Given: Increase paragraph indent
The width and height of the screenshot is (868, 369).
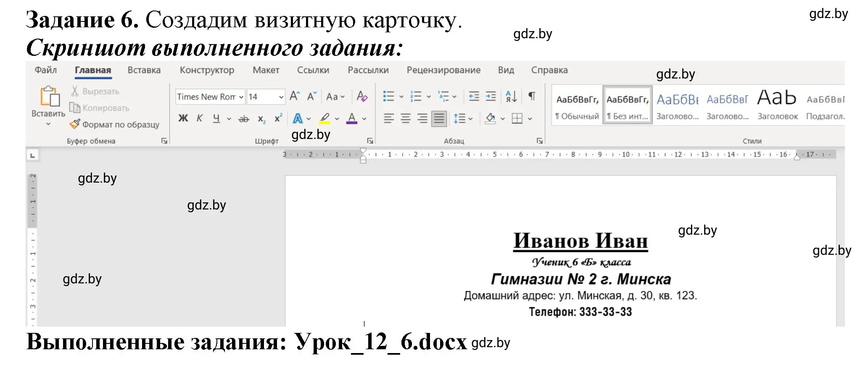Looking at the screenshot, I should [491, 97].
